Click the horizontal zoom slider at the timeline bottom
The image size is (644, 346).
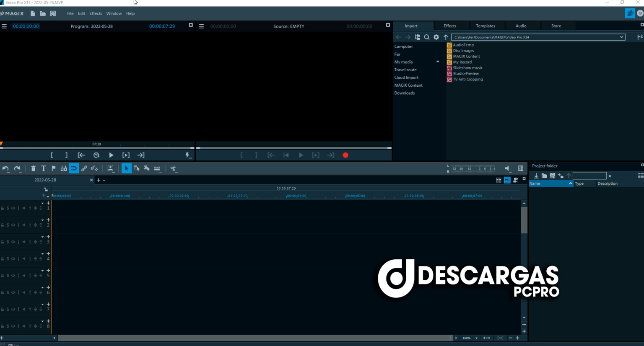487,338
